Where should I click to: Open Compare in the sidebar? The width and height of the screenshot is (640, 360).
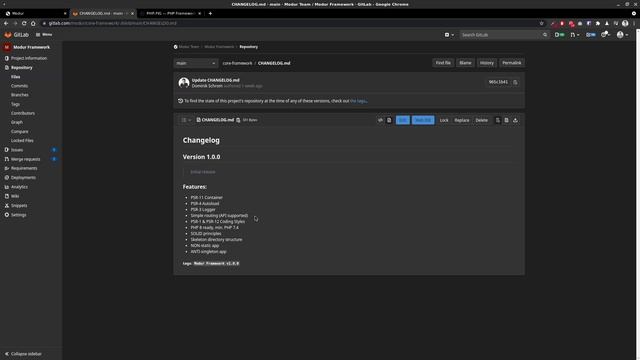tap(19, 132)
